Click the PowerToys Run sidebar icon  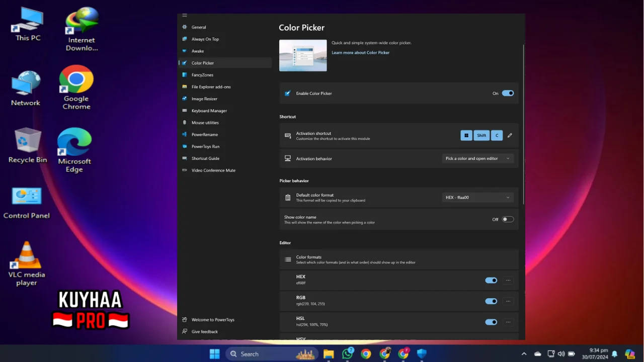click(185, 146)
